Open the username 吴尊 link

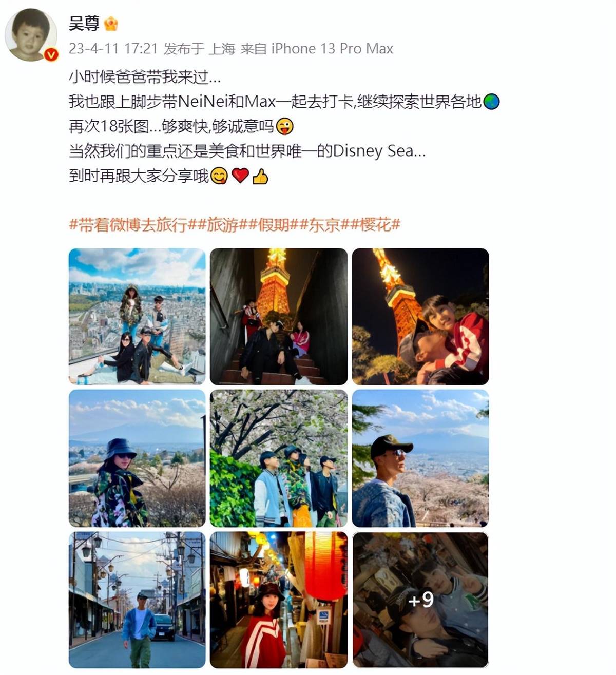(x=84, y=24)
